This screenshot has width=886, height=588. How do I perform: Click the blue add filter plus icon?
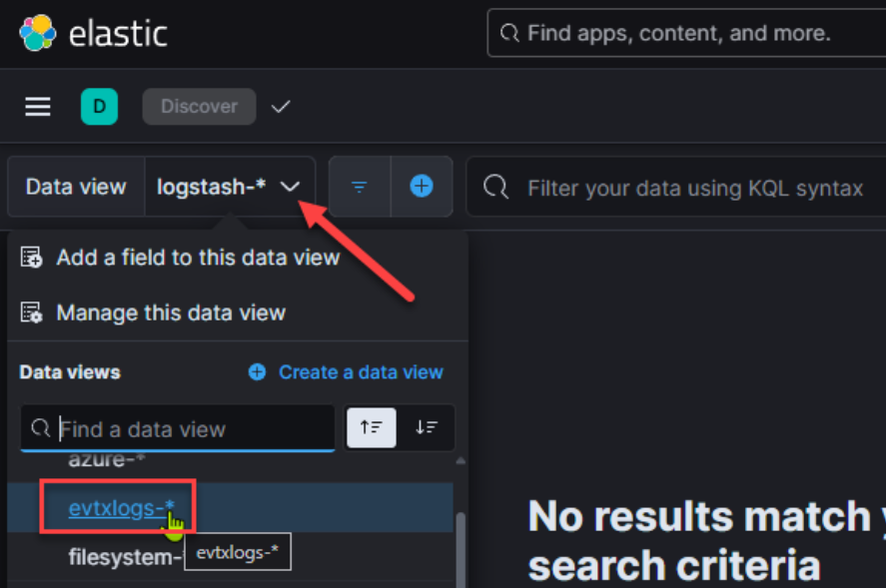click(422, 187)
